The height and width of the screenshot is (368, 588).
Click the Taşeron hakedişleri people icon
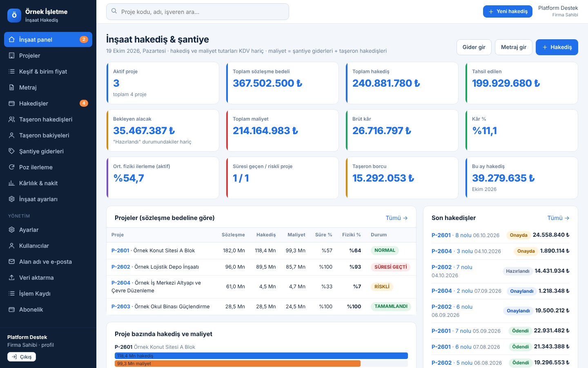(x=11, y=119)
